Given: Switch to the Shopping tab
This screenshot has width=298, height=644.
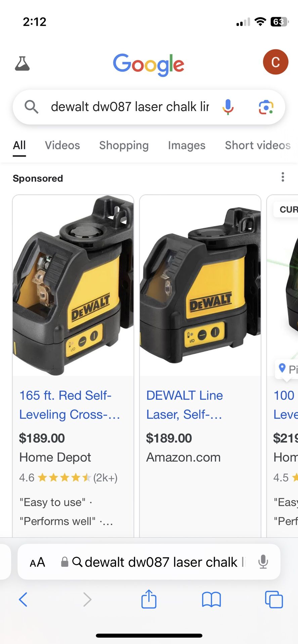Looking at the screenshot, I should point(124,145).
